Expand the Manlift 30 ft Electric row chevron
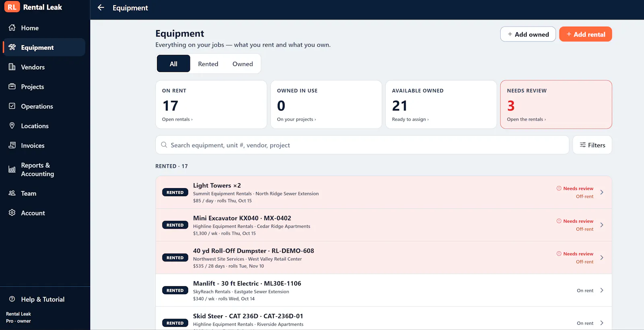This screenshot has height=330, width=644. tap(602, 291)
